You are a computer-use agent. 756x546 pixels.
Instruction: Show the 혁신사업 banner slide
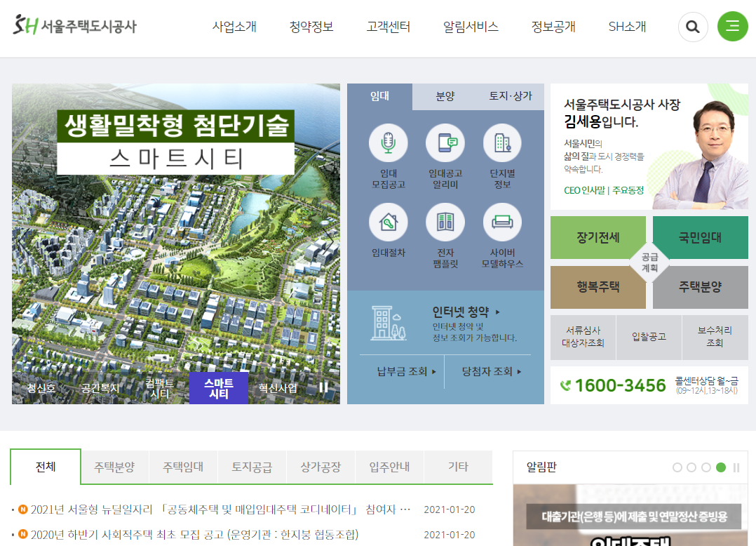[278, 388]
